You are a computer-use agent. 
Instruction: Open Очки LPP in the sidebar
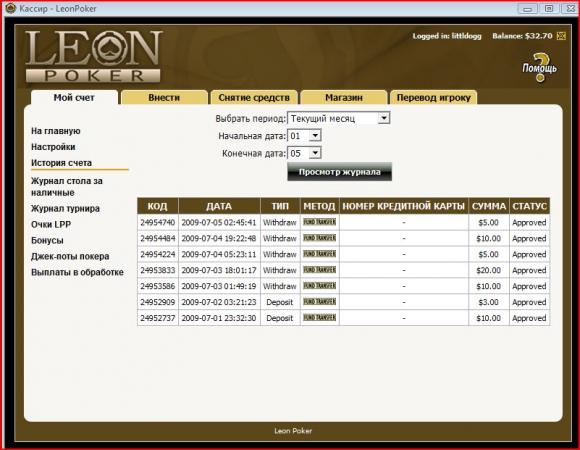click(51, 224)
